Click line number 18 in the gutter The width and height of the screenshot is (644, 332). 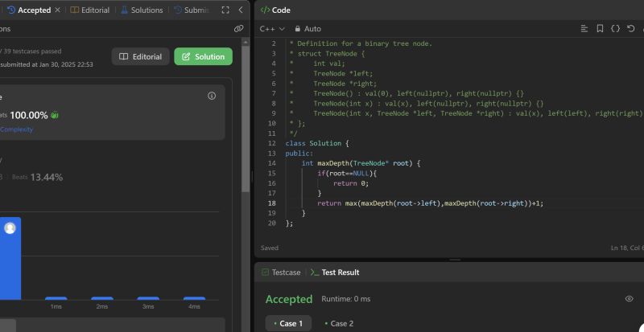pos(271,203)
